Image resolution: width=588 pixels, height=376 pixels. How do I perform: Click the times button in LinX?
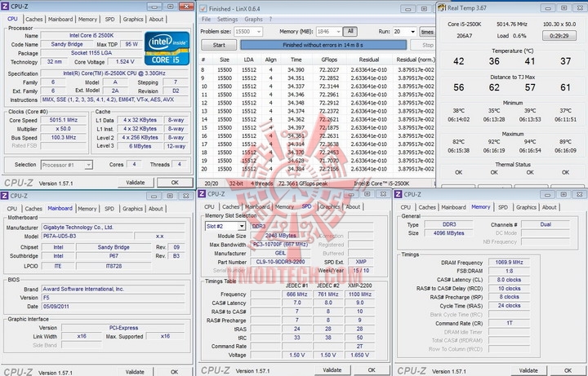[427, 32]
